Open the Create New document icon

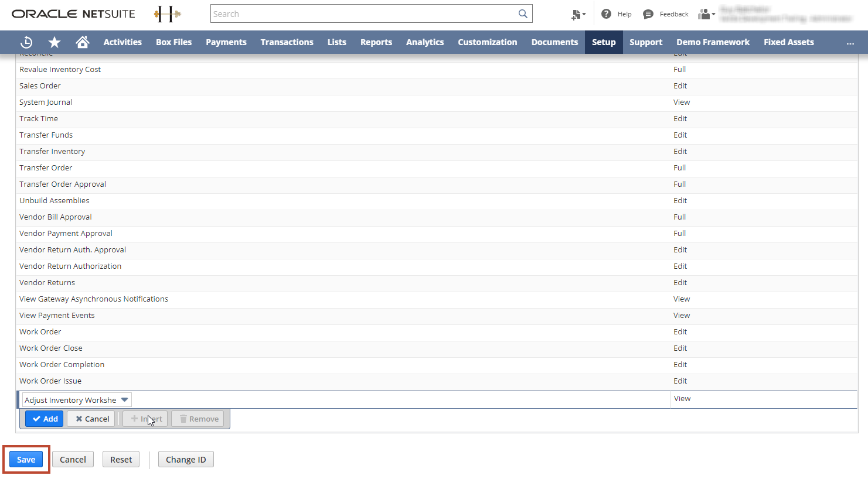point(576,13)
